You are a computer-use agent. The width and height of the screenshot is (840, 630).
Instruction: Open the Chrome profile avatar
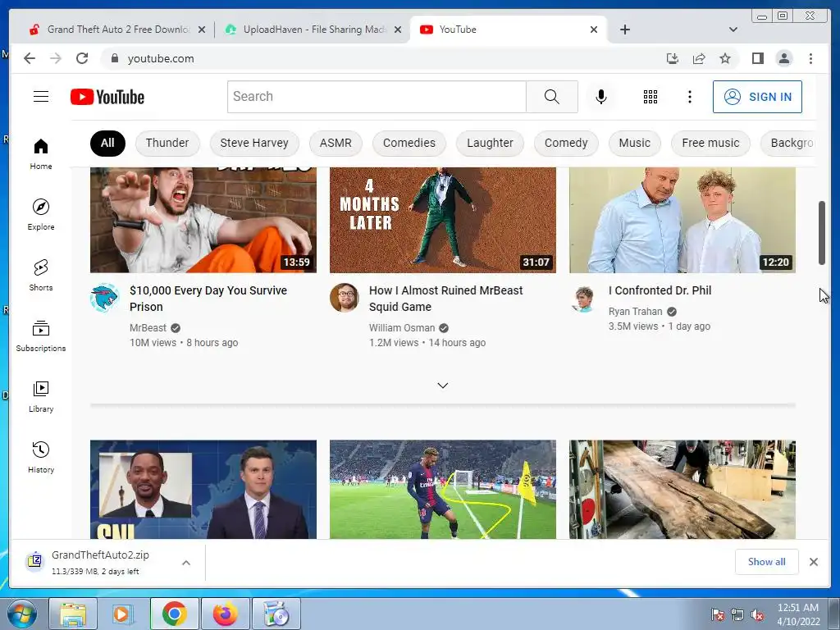(783, 58)
